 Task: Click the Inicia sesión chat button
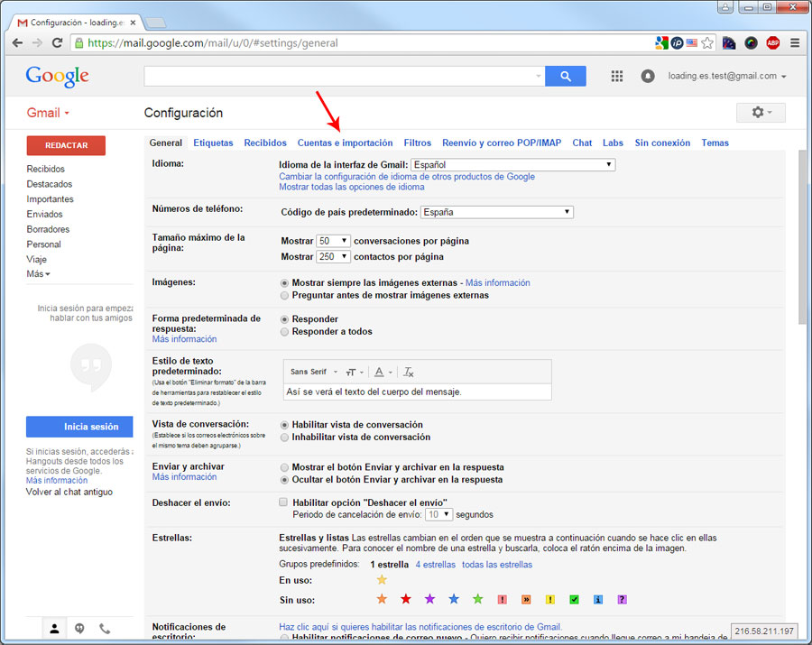[79, 427]
